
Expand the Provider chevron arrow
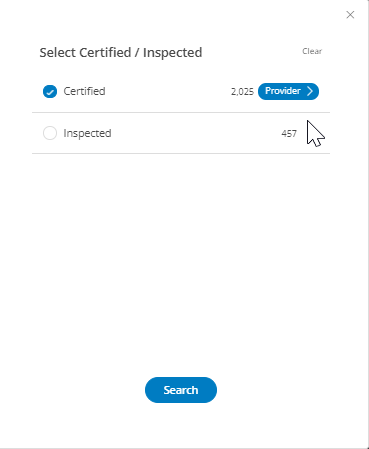pos(310,91)
